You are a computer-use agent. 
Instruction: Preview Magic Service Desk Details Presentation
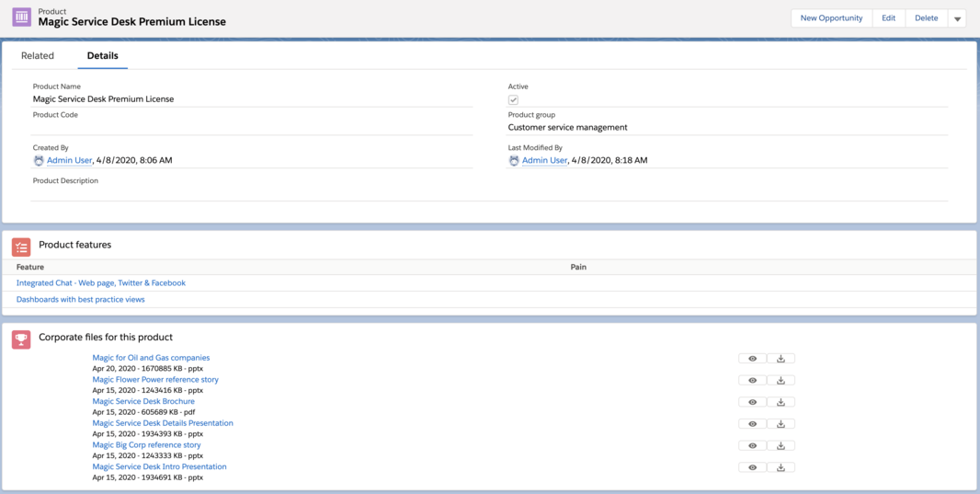pos(752,424)
